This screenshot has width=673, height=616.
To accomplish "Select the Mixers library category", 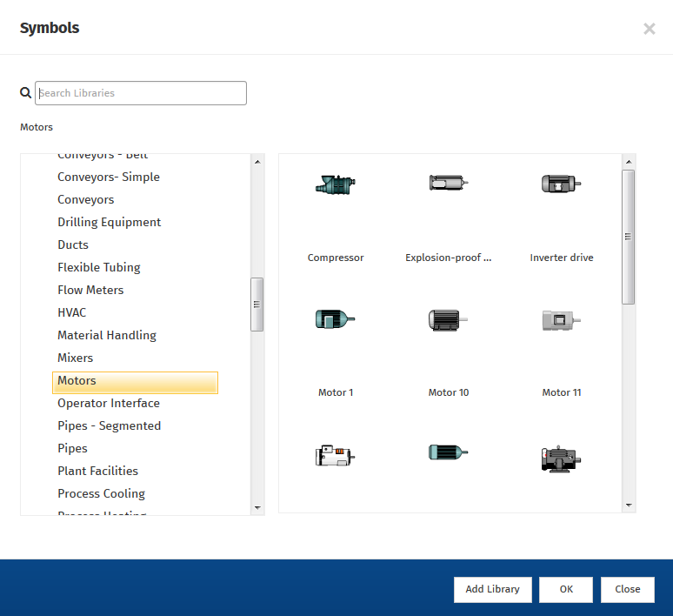I will click(76, 358).
